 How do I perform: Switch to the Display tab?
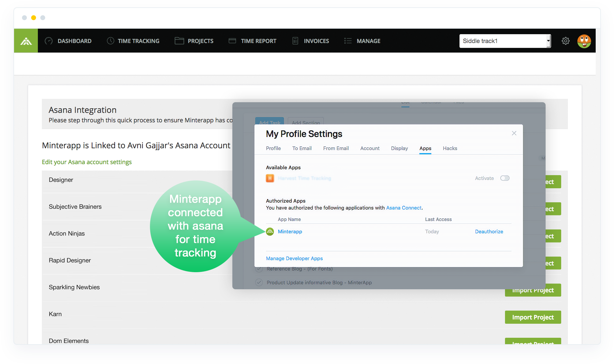[x=399, y=148]
